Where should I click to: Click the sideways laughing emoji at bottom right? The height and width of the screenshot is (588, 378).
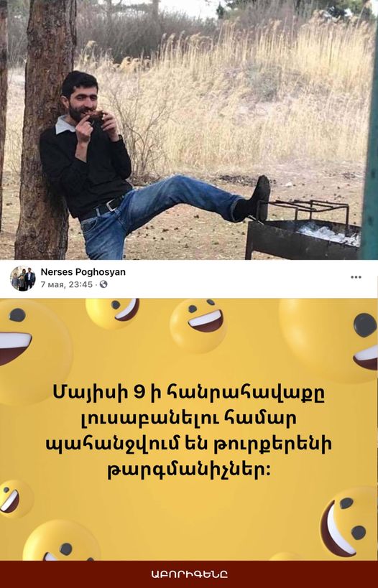(x=349, y=523)
